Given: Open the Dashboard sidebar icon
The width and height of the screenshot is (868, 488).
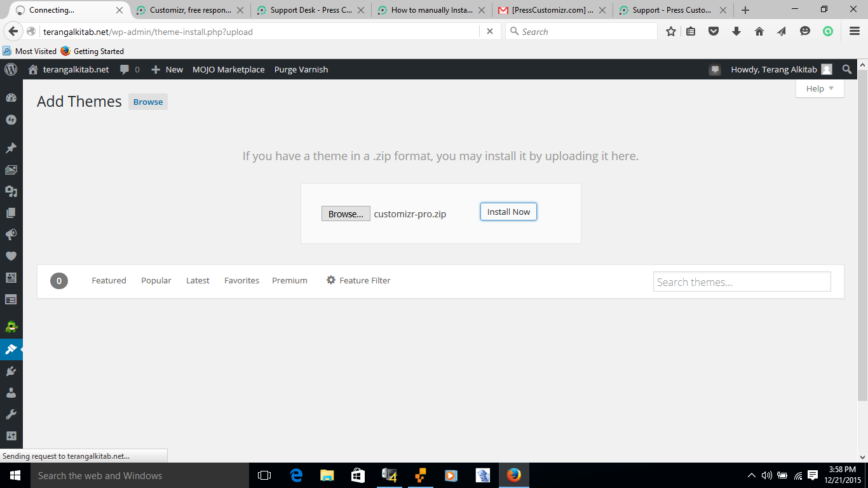Looking at the screenshot, I should tap(11, 98).
